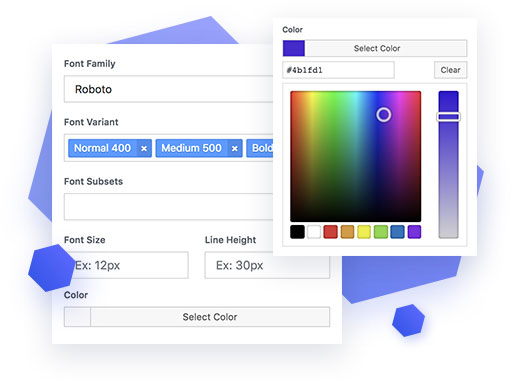The width and height of the screenshot is (512, 382).
Task: Pick the red preset color swatch
Action: tap(331, 232)
